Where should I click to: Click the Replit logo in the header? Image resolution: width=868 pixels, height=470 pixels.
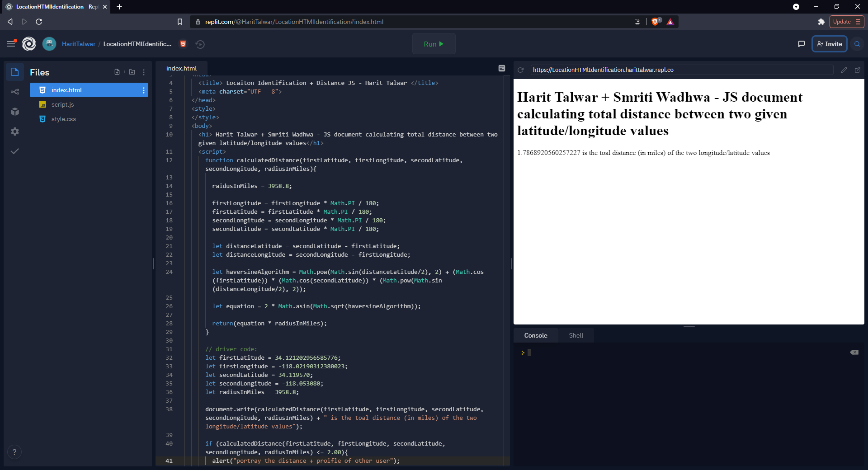click(x=29, y=44)
